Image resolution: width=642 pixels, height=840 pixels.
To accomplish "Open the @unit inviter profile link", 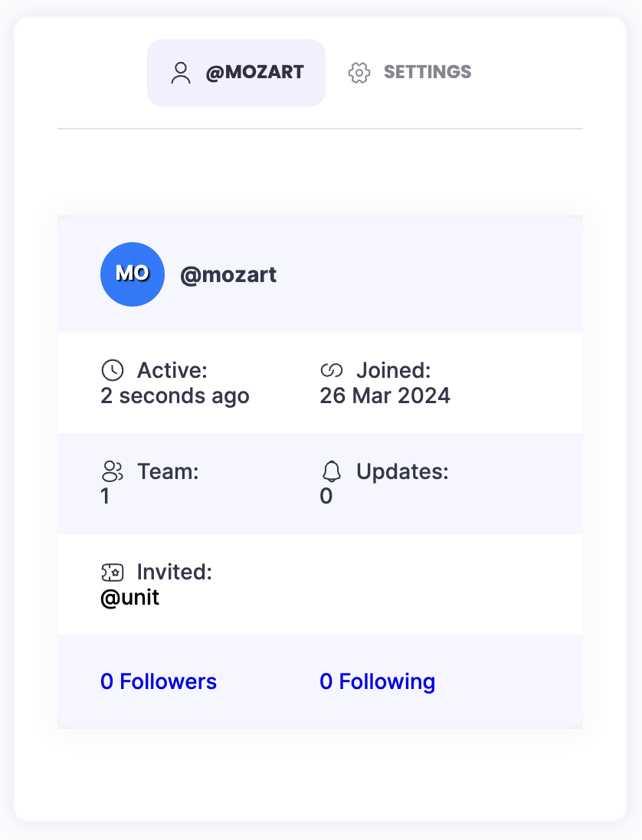I will click(x=130, y=598).
